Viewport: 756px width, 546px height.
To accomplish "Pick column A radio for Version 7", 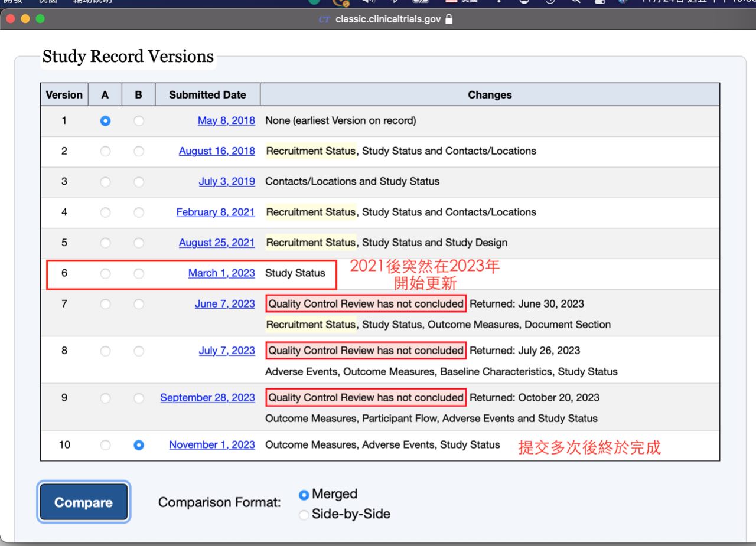I will coord(105,304).
